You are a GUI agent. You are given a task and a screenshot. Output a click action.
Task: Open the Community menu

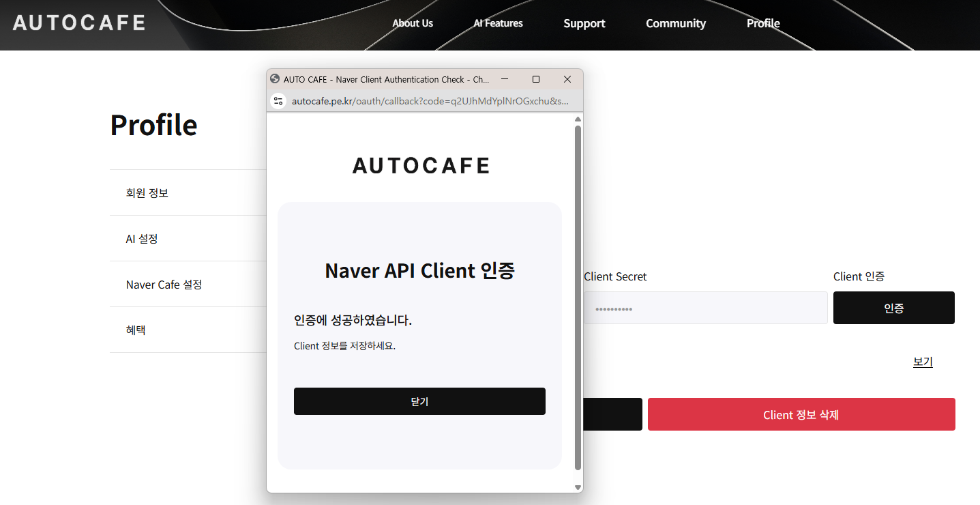pos(675,23)
